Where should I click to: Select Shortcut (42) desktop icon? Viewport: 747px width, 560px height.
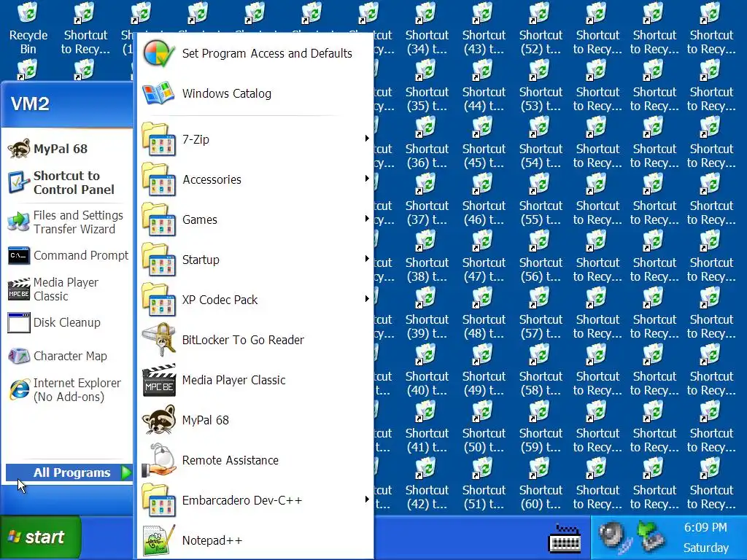tap(427, 484)
